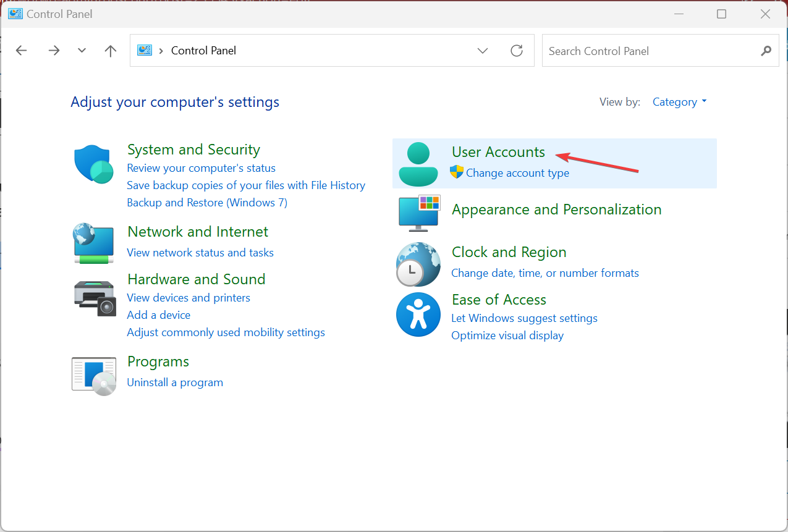Open the User Accounts person icon

(418, 164)
